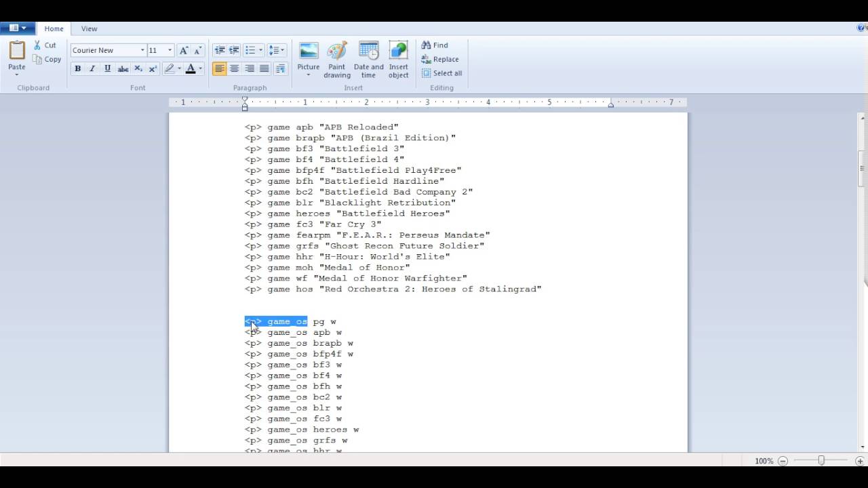Switch to the Home ribbon tab

click(54, 28)
